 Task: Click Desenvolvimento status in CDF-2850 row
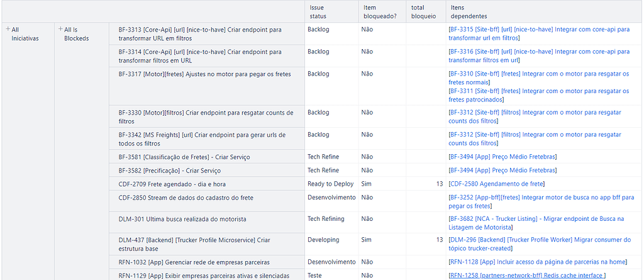(x=331, y=198)
